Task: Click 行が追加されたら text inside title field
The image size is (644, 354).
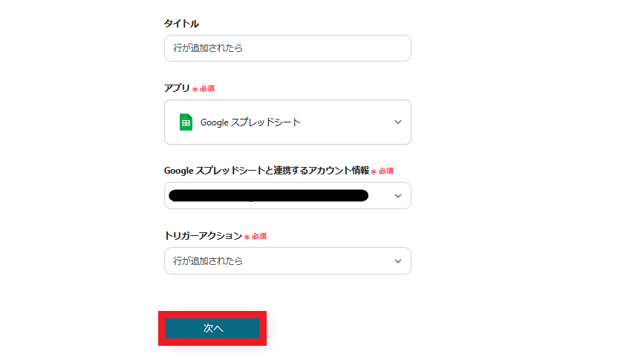Action: [x=208, y=48]
